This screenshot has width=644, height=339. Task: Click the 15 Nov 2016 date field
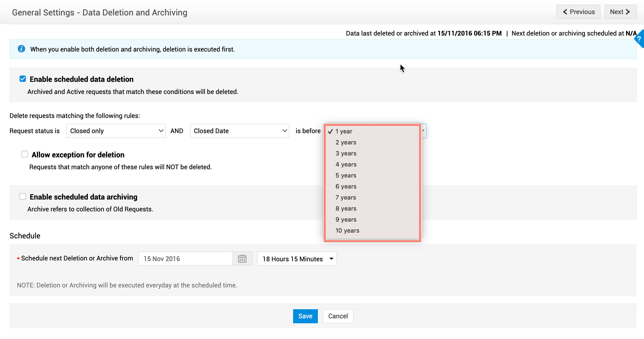pyautogui.click(x=185, y=259)
